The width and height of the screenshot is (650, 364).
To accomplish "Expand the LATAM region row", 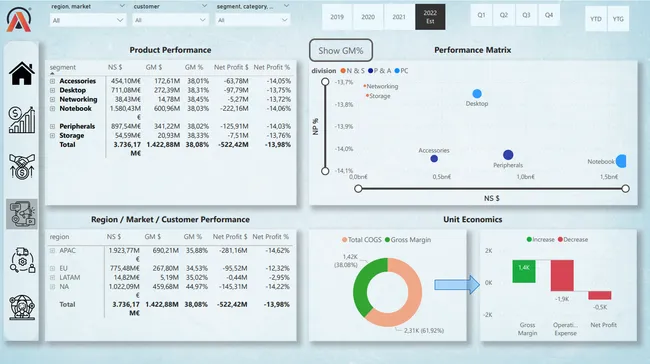I will click(53, 278).
